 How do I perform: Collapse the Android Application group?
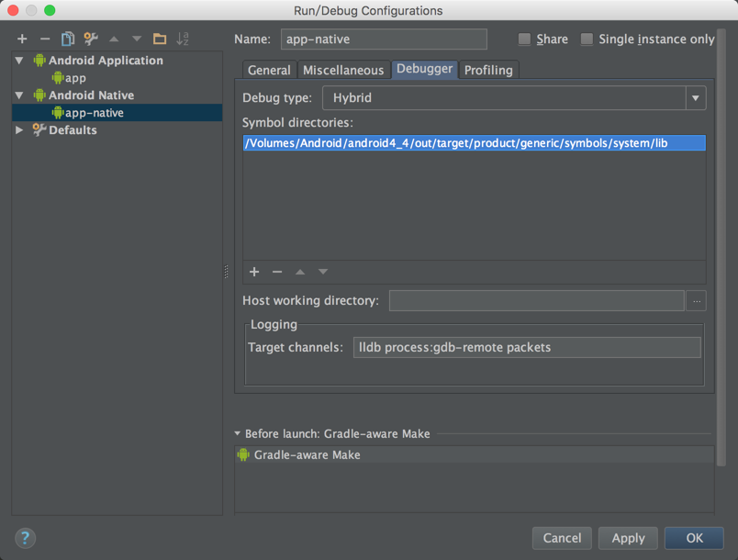tap(19, 61)
